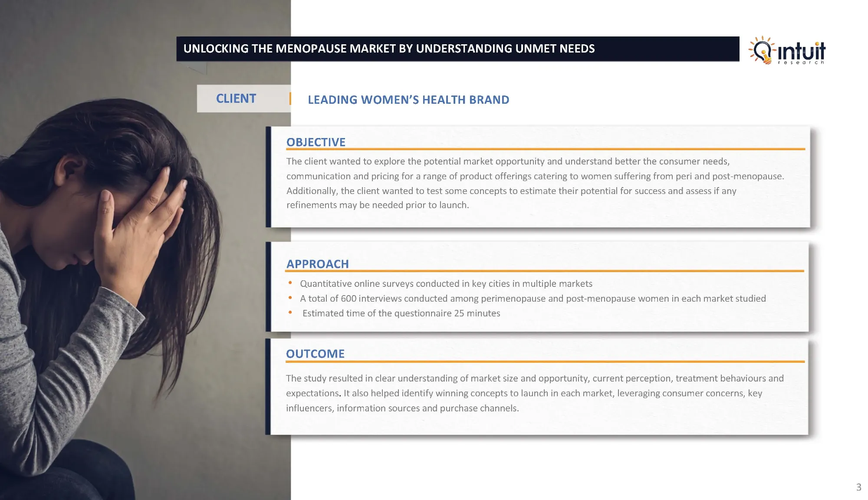The height and width of the screenshot is (500, 868).
Task: Click the slide page number 3
Action: coord(858,487)
